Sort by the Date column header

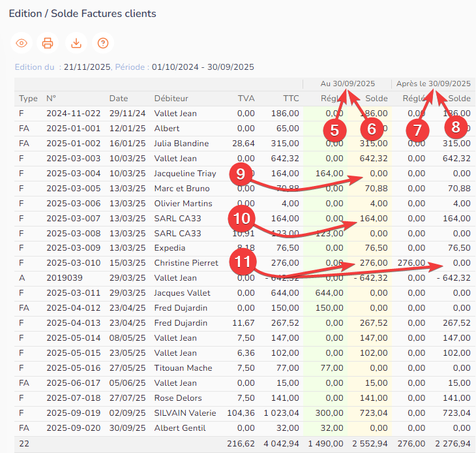118,99
